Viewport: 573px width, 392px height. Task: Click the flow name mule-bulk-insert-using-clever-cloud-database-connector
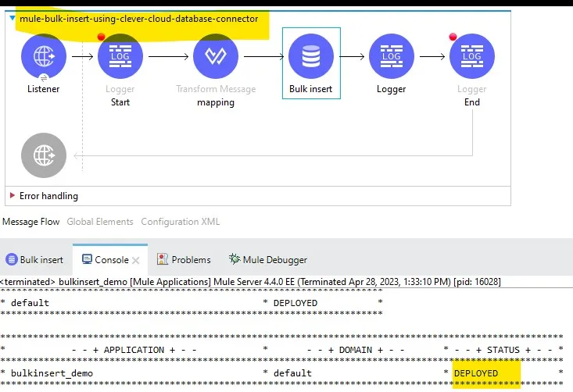coord(139,19)
